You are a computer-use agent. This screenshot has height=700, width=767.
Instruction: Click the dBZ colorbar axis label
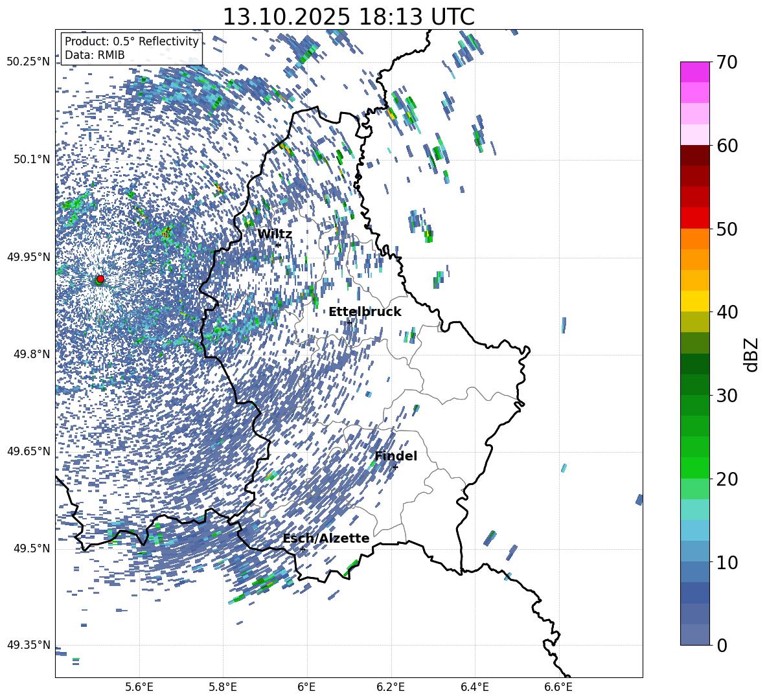pos(751,354)
